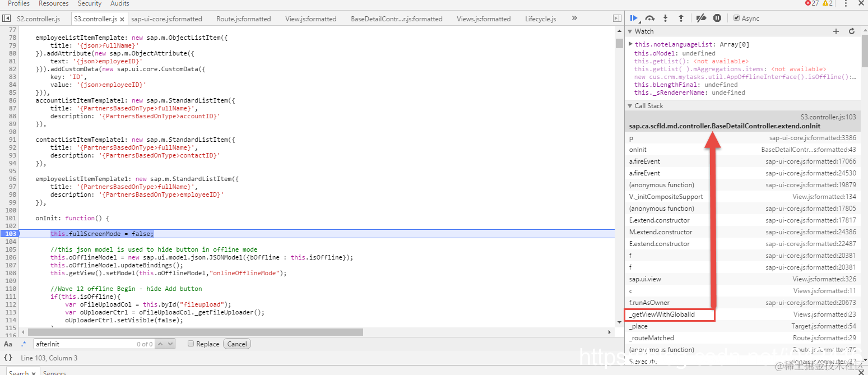Open the Resources panel
The image size is (868, 375).
pyautogui.click(x=54, y=3)
